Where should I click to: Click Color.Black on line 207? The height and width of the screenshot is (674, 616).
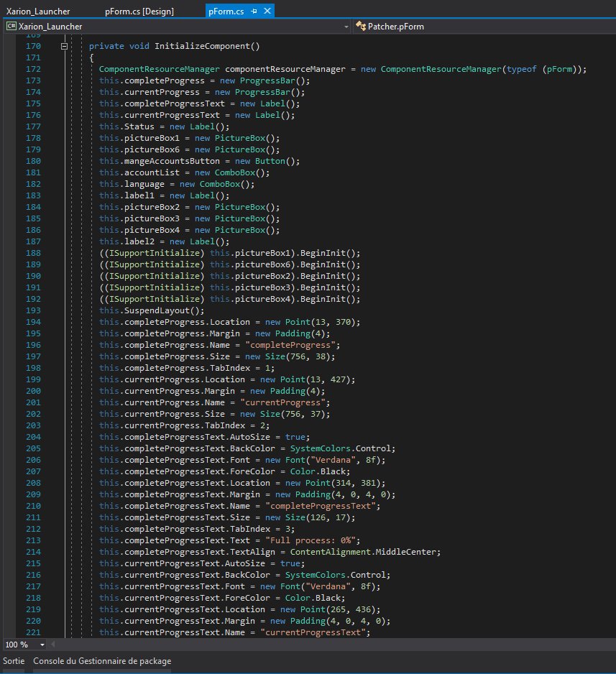click(x=318, y=471)
